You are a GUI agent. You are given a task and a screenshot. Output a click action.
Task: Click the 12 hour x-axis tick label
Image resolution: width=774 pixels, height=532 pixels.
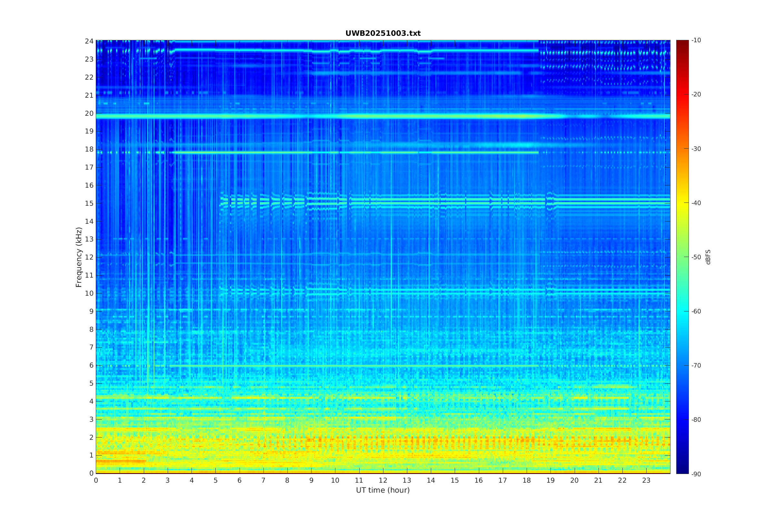point(383,480)
